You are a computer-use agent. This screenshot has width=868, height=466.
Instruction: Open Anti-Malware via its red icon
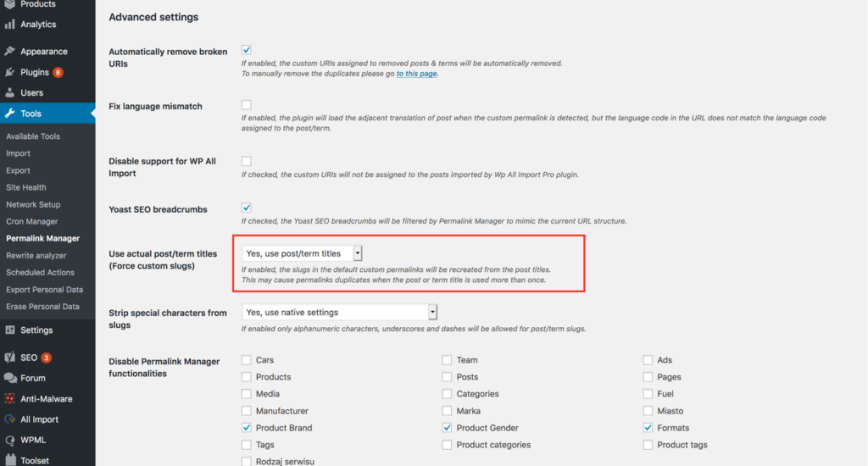10,398
